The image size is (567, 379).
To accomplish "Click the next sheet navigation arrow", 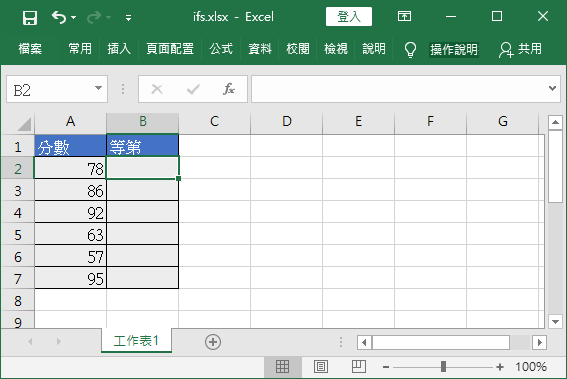I will [59, 341].
